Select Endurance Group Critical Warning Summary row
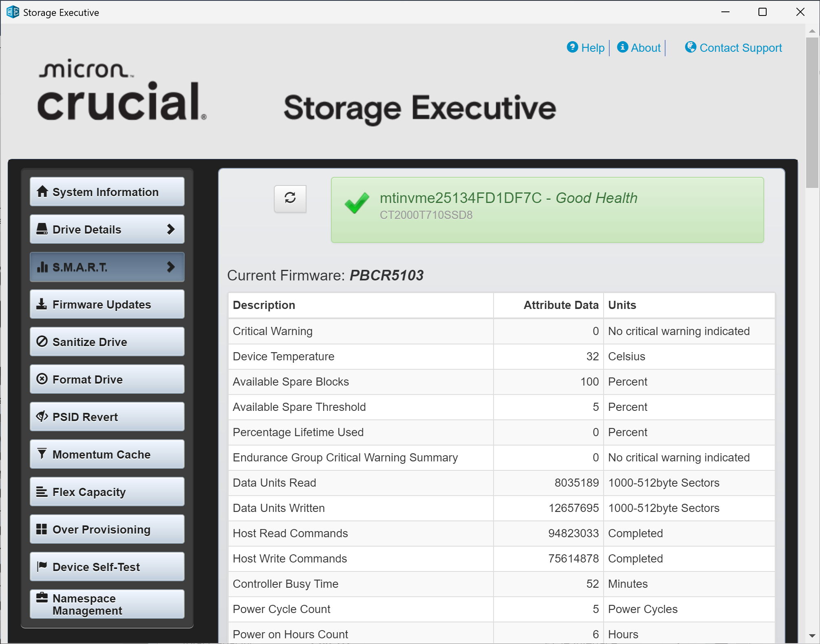Image resolution: width=820 pixels, height=644 pixels. (x=501, y=457)
